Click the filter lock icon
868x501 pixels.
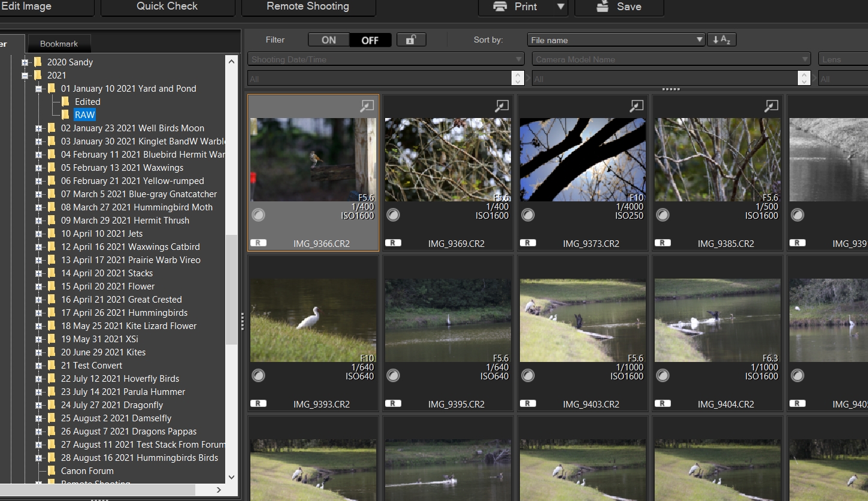click(x=411, y=40)
